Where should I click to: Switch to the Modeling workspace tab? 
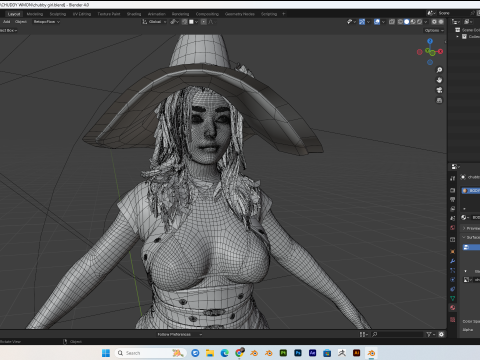[x=35, y=14]
